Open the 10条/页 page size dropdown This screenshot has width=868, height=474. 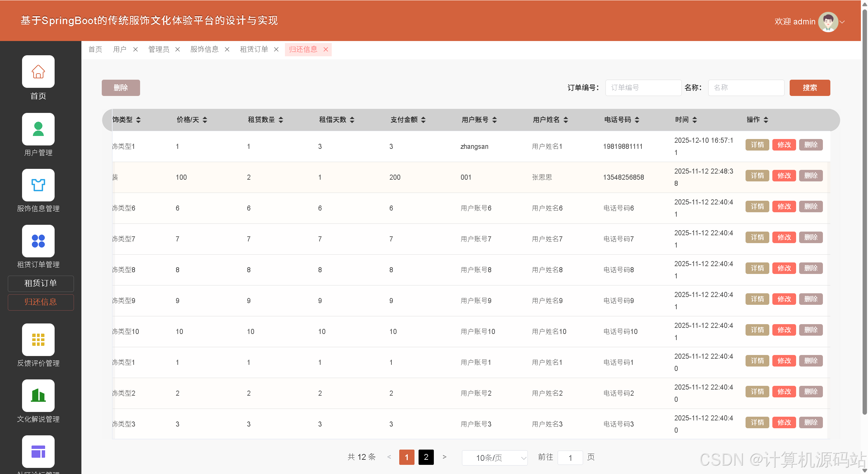[x=495, y=458]
